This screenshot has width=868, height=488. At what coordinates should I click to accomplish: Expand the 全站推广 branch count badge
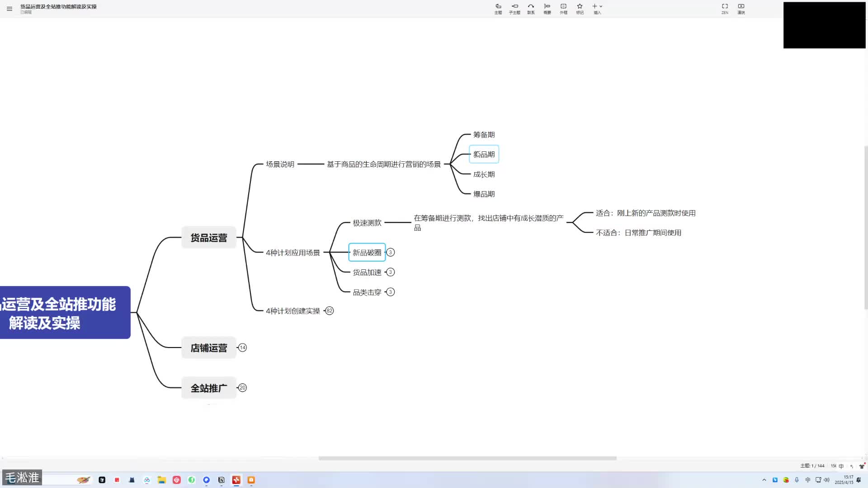(x=242, y=388)
